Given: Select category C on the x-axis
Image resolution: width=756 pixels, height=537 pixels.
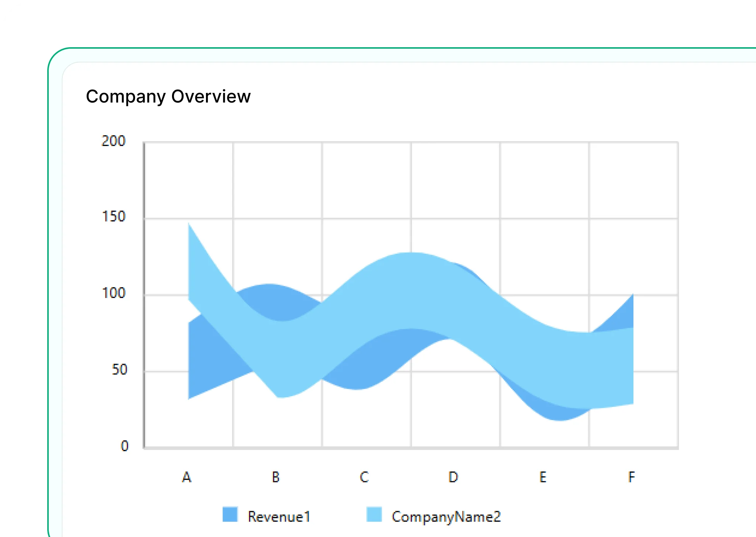Looking at the screenshot, I should (x=364, y=477).
